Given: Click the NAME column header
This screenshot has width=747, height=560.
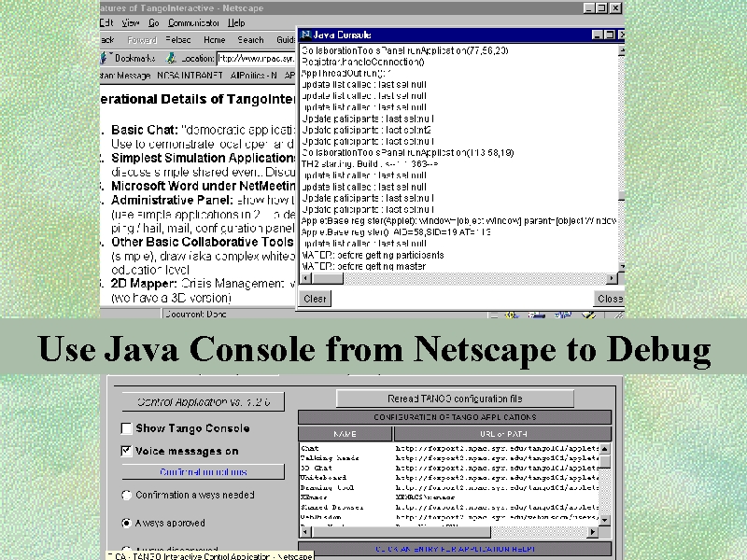Looking at the screenshot, I should (345, 434).
